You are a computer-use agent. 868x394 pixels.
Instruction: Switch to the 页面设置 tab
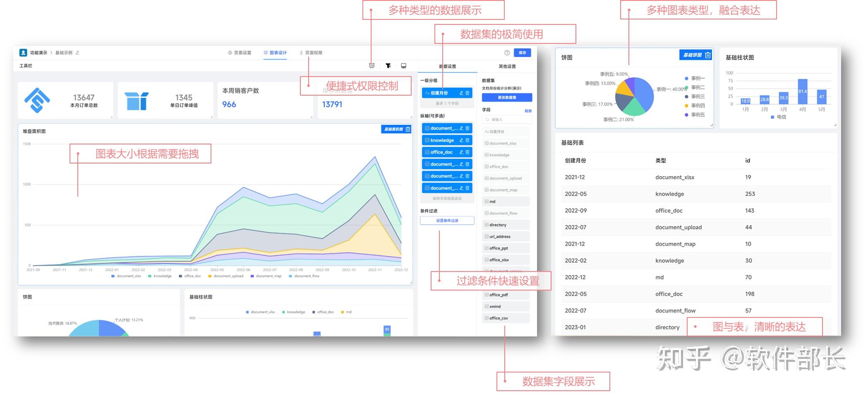(x=240, y=53)
